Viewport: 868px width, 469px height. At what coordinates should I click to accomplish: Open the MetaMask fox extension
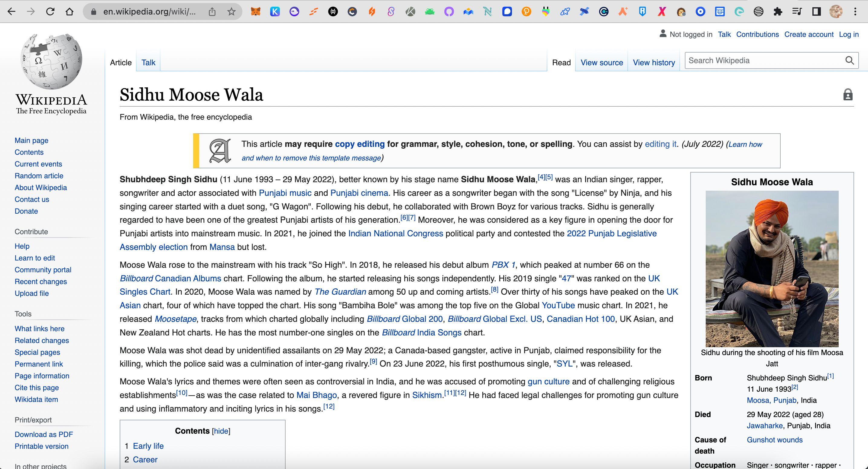[255, 12]
